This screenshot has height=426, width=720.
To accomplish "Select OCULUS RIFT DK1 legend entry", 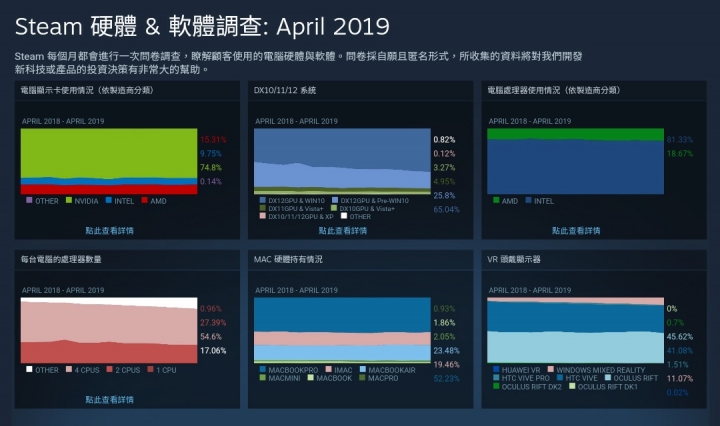I will (603, 387).
